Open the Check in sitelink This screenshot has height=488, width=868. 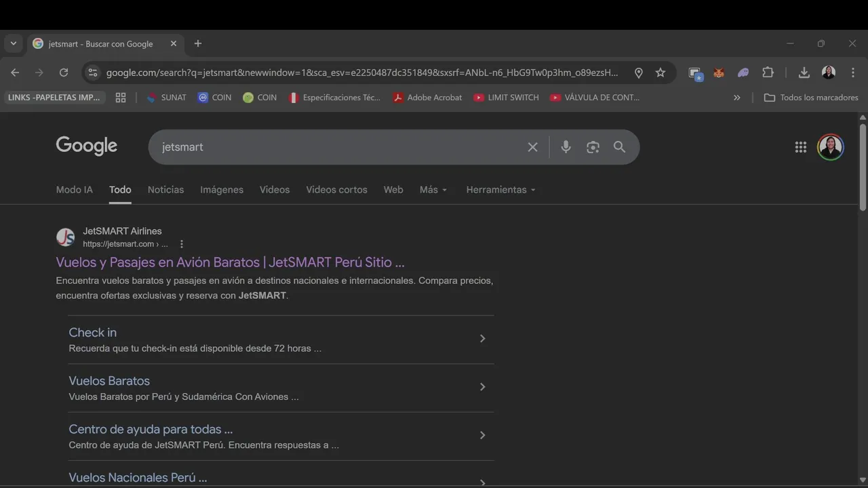coord(92,332)
